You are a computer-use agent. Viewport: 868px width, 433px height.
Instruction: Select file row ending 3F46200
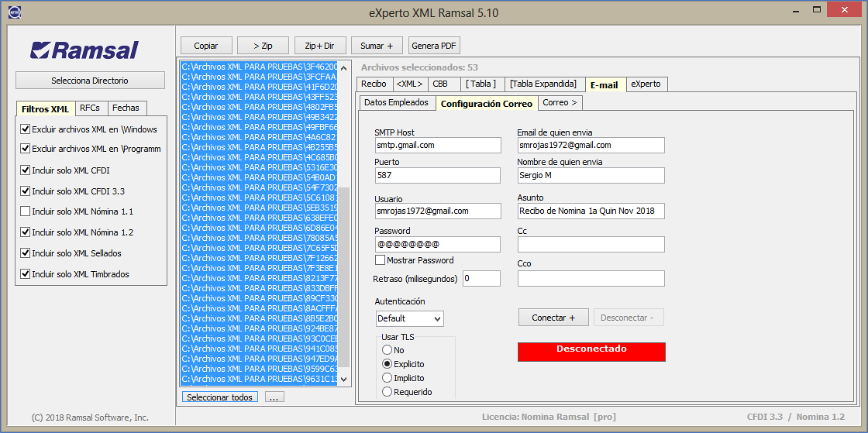[x=259, y=67]
